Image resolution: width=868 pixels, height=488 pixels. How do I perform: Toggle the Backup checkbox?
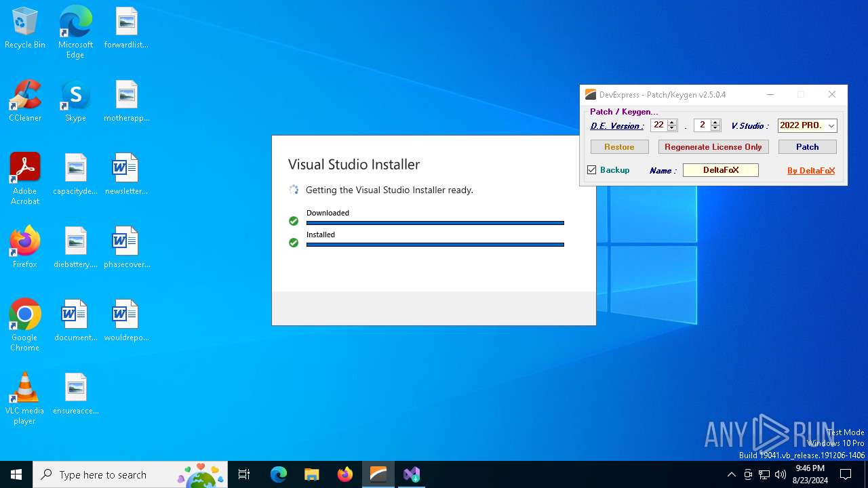(592, 170)
